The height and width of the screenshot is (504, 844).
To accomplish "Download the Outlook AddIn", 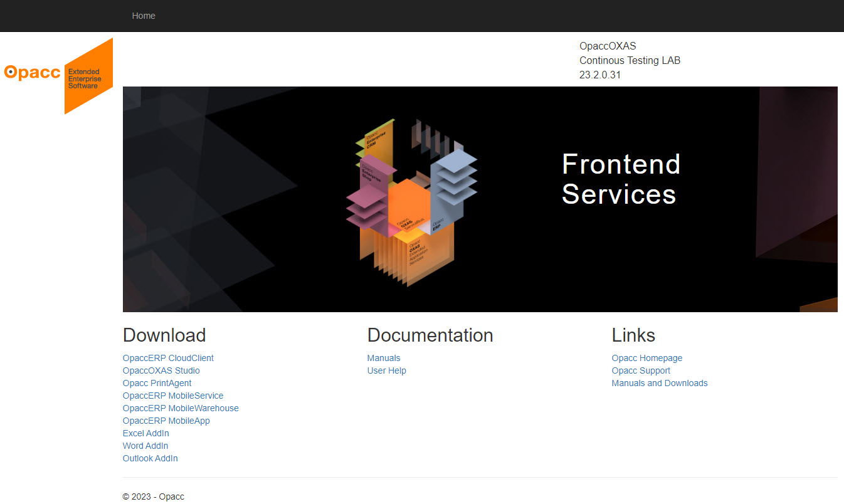I will click(x=150, y=458).
